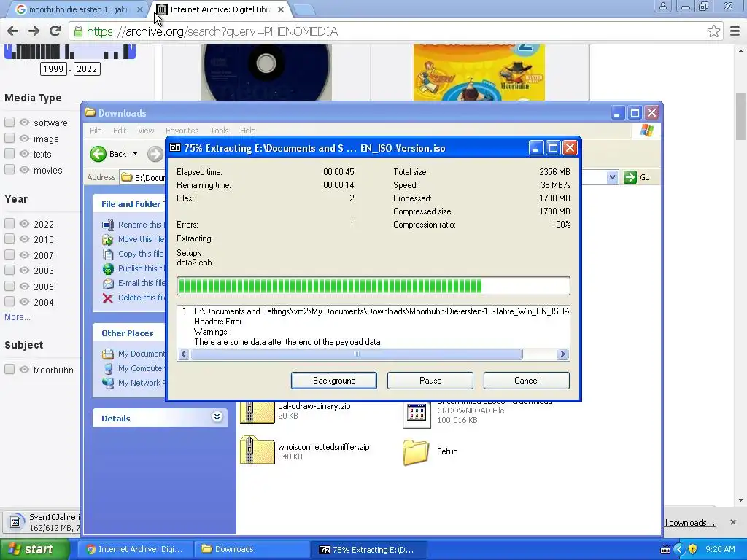This screenshot has width=747, height=560.
Task: Reload the archive.org page
Action: tap(55, 31)
